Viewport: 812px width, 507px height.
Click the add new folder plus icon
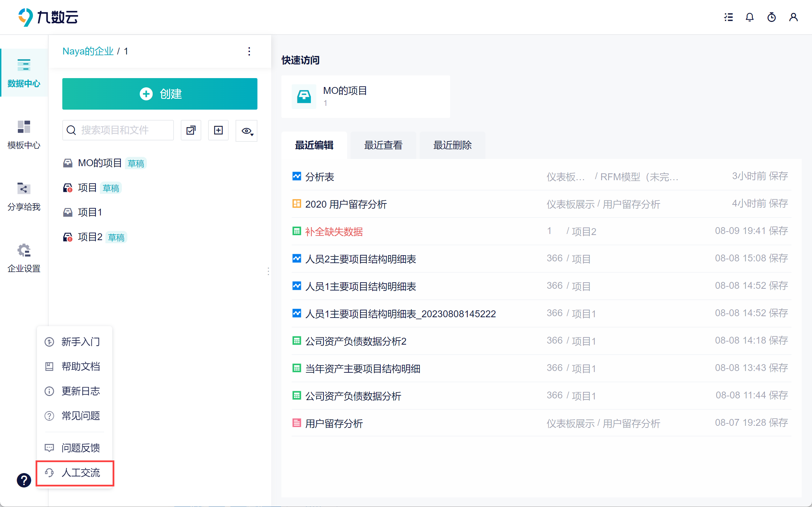tap(218, 130)
